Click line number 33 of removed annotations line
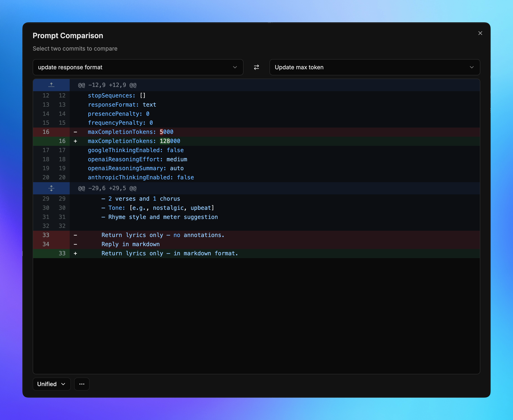Image resolution: width=513 pixels, height=420 pixels. (x=46, y=235)
